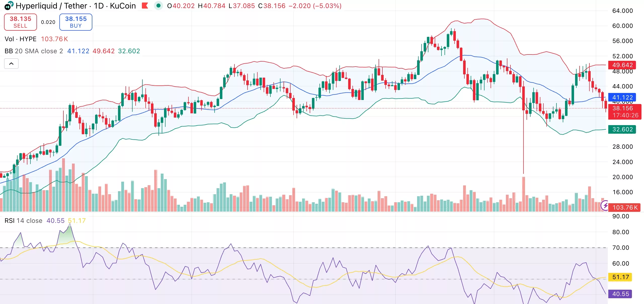Image resolution: width=644 pixels, height=304 pixels.
Task: Click the RSI 14 close indicator label
Action: click(23, 221)
